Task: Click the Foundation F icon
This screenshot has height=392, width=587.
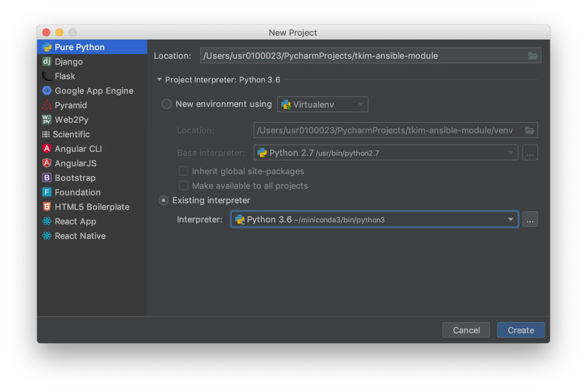Action: [x=47, y=192]
